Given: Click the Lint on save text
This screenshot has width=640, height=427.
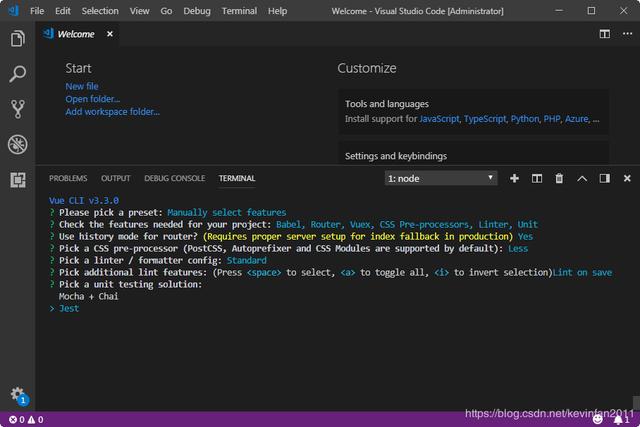Looking at the screenshot, I should tap(582, 272).
